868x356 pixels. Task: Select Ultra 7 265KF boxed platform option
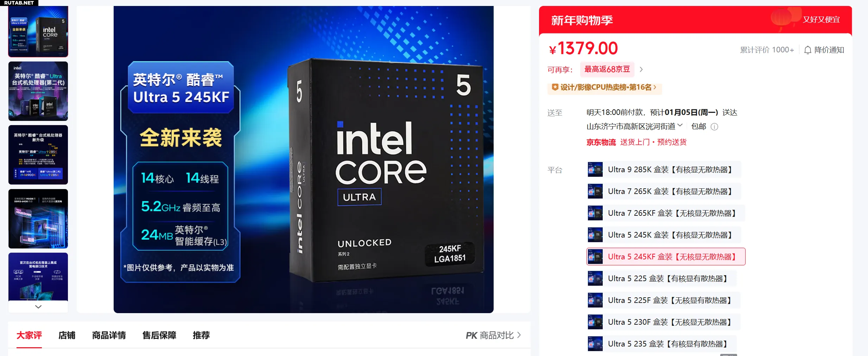tap(666, 213)
